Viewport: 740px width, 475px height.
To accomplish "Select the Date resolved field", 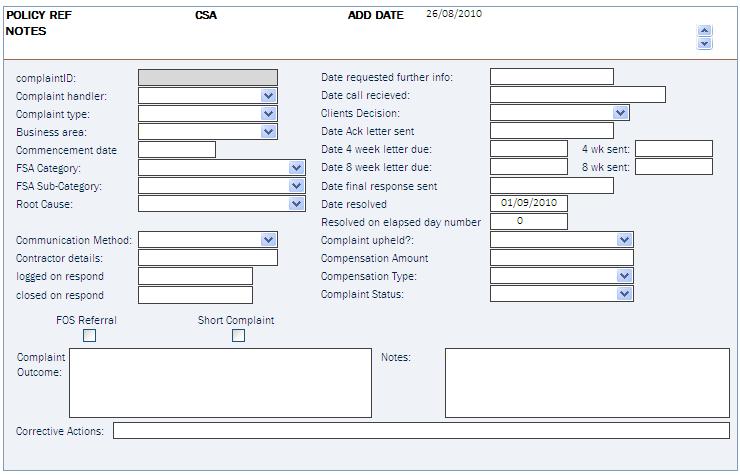I will (x=529, y=204).
